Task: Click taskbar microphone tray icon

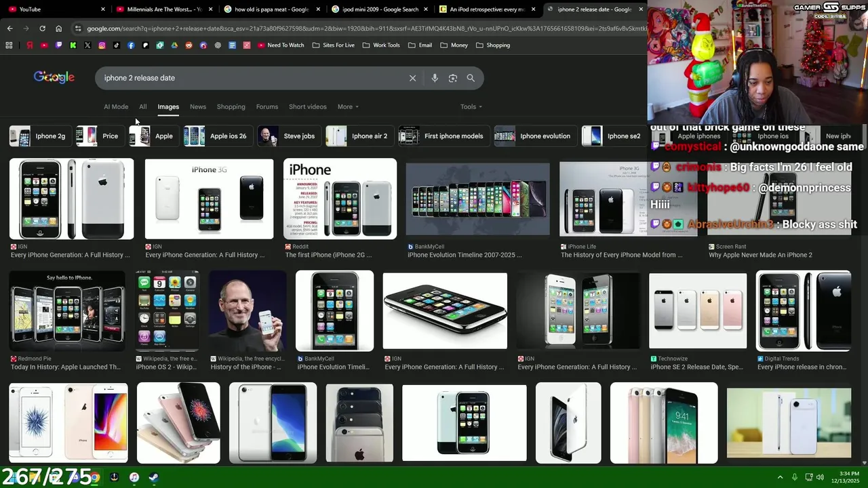Action: pos(795,477)
